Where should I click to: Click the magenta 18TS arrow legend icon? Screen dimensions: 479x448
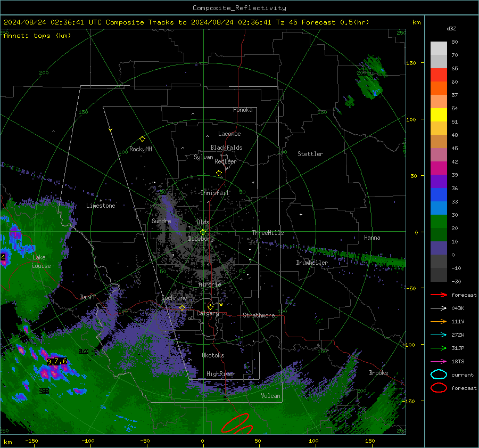[439, 362]
